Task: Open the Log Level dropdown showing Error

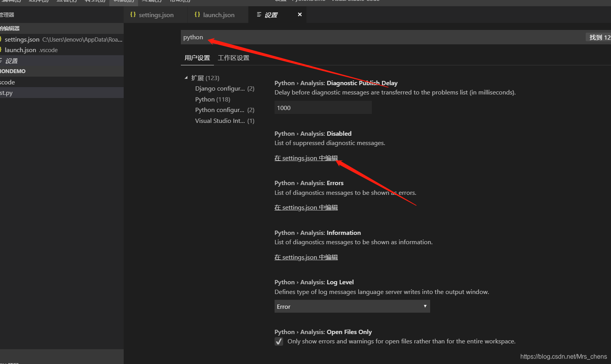Action: click(352, 306)
